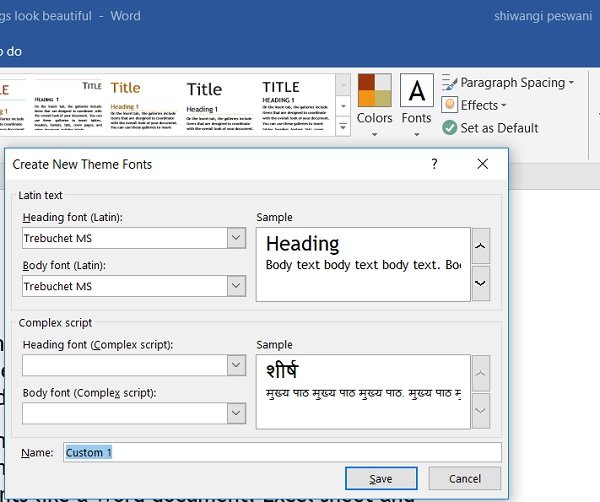The height and width of the screenshot is (502, 600).
Task: Click the Body font (Complex script) field
Action: click(x=125, y=413)
